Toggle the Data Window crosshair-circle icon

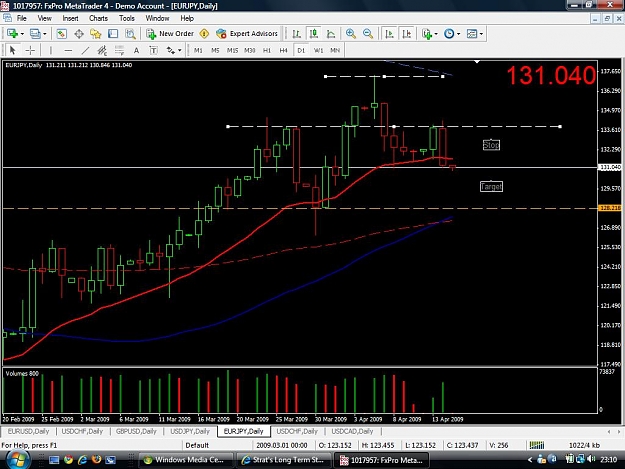point(79,34)
